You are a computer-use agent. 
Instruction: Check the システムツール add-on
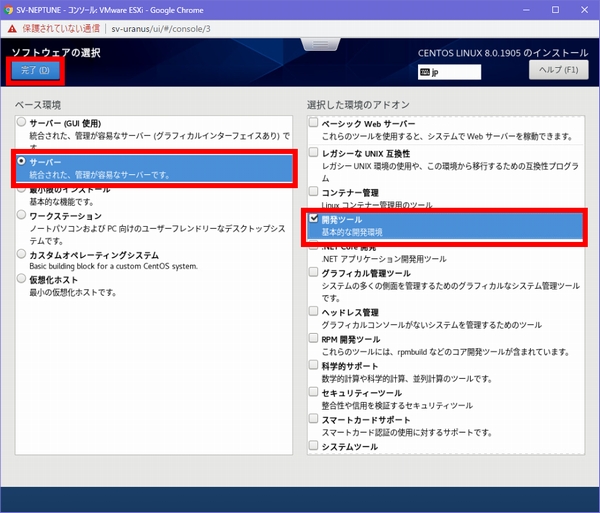(313, 445)
